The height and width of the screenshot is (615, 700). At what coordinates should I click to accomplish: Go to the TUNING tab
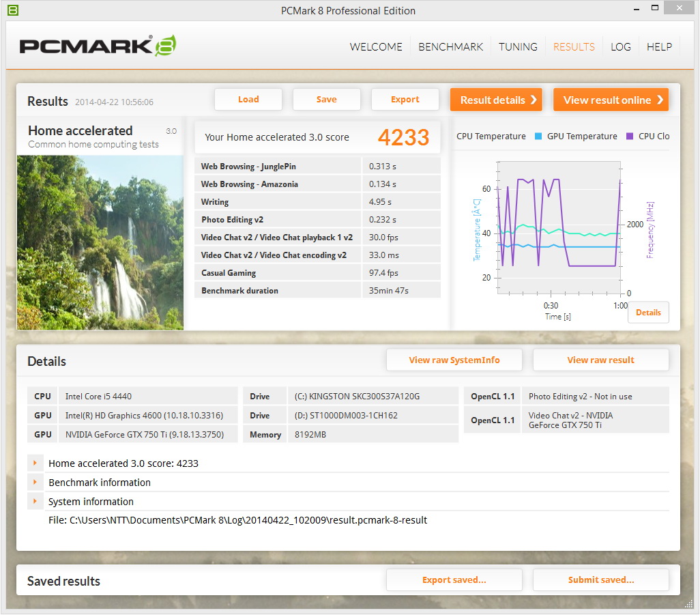click(518, 47)
